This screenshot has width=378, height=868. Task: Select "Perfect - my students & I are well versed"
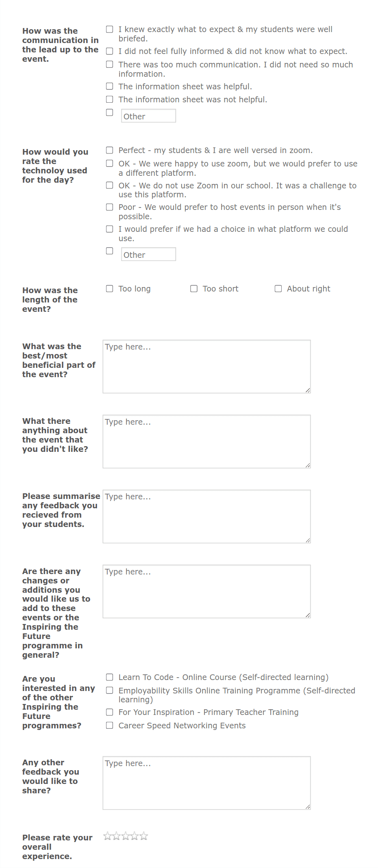tap(109, 150)
